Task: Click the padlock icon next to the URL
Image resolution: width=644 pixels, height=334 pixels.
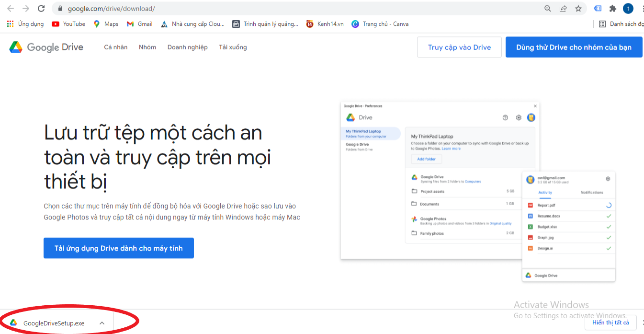Action: 59,8
